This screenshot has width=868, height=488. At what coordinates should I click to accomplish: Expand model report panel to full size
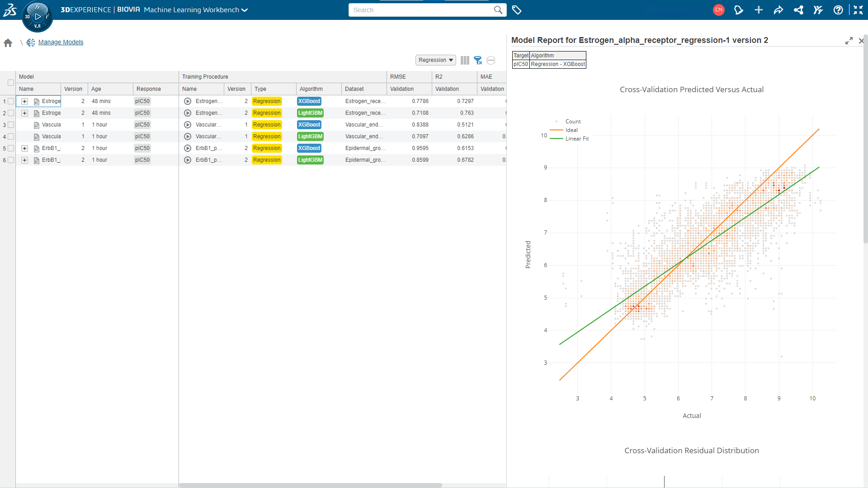pyautogui.click(x=849, y=41)
